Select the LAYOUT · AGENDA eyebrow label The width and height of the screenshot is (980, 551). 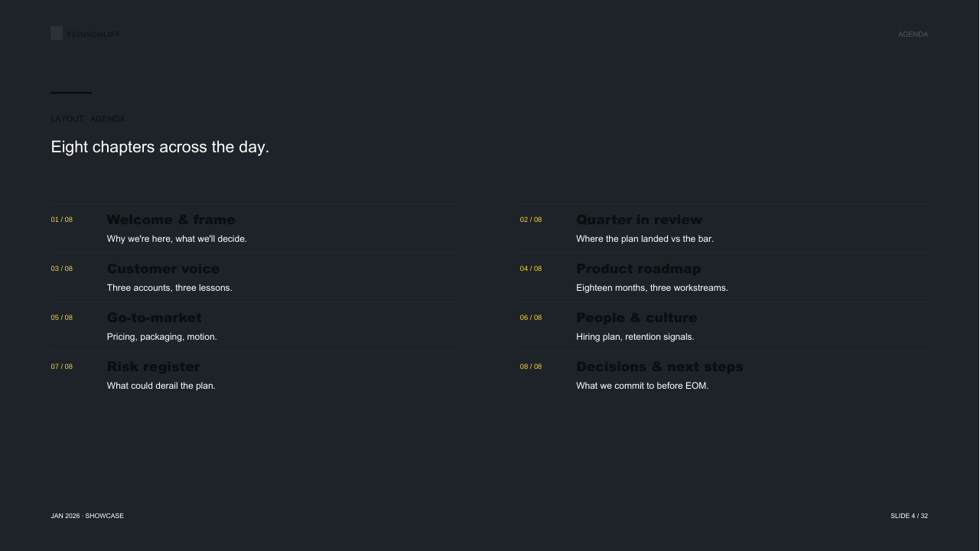(x=88, y=119)
